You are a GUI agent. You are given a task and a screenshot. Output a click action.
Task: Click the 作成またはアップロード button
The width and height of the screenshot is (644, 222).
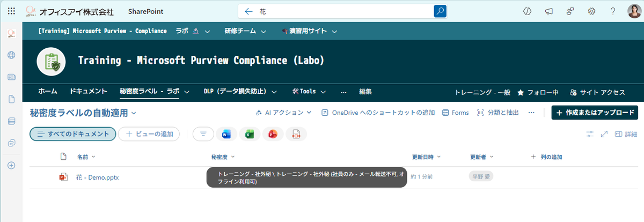595,113
